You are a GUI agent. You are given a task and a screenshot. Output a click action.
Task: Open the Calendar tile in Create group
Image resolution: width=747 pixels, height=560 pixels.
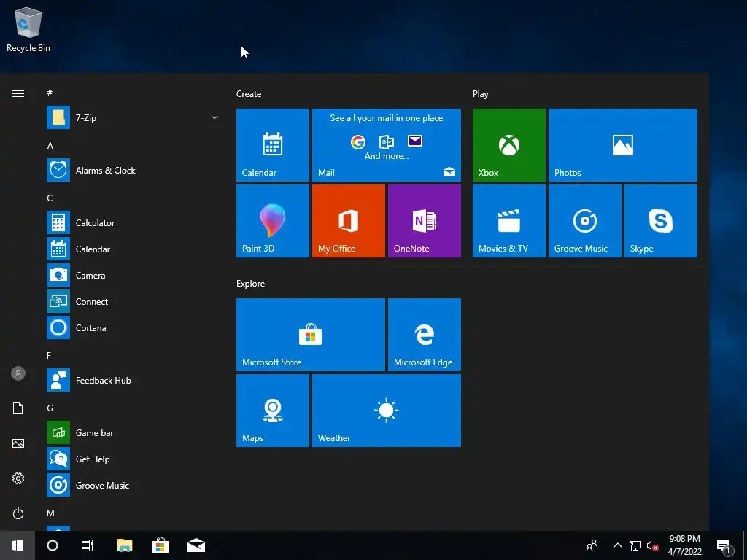[273, 145]
